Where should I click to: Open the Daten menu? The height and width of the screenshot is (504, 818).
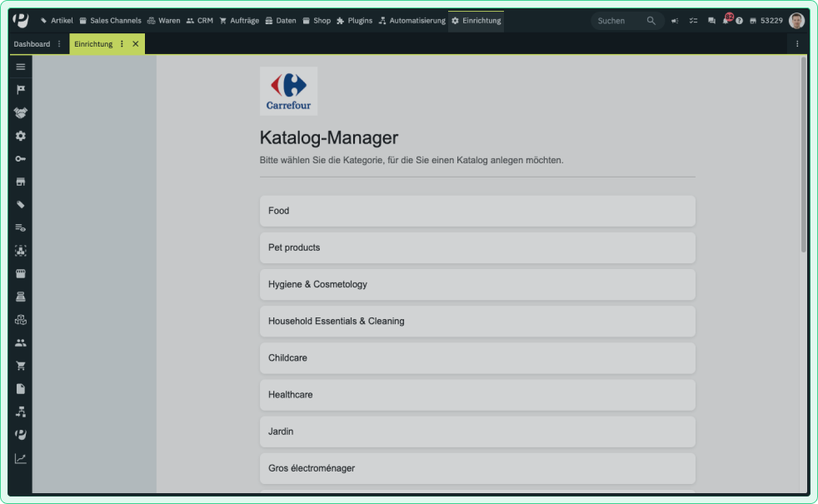[x=281, y=21]
